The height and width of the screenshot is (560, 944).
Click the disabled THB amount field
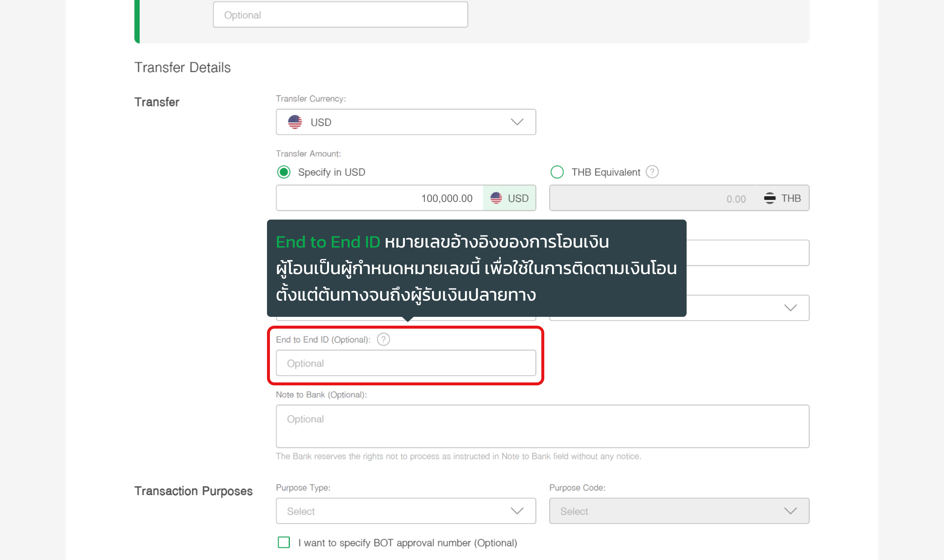(x=679, y=198)
